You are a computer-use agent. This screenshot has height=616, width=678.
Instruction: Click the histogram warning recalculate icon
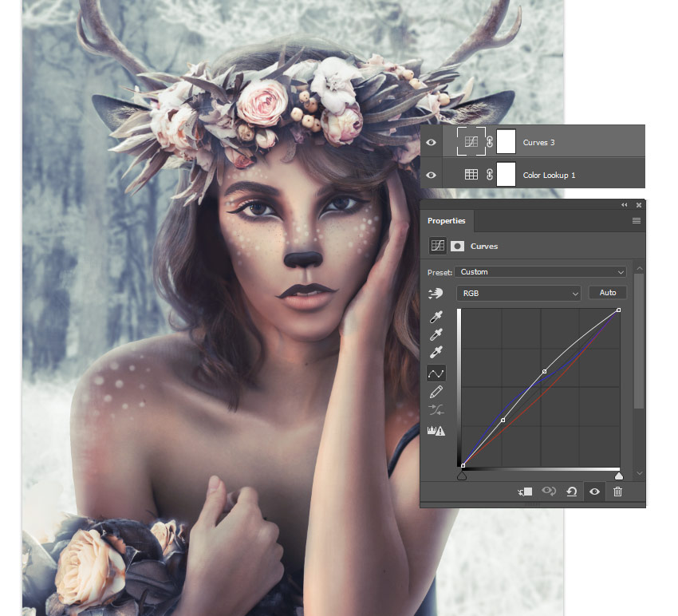(436, 430)
